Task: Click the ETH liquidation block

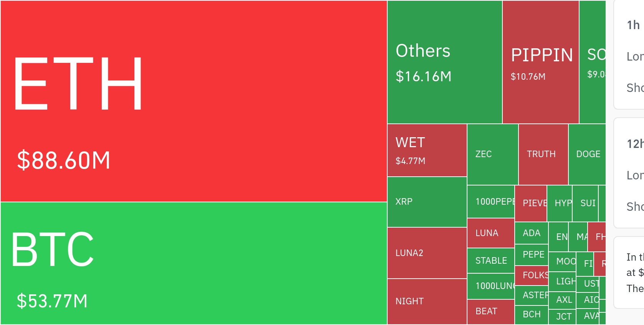Action: pyautogui.click(x=193, y=101)
